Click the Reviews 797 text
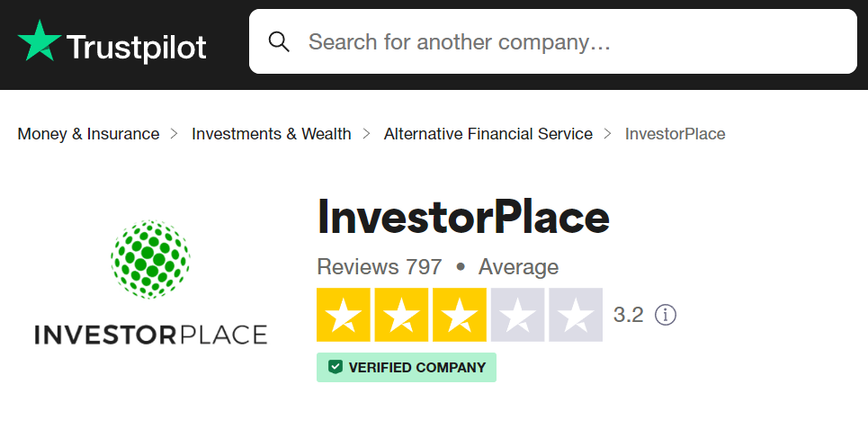The height and width of the screenshot is (429, 868). coord(380,267)
